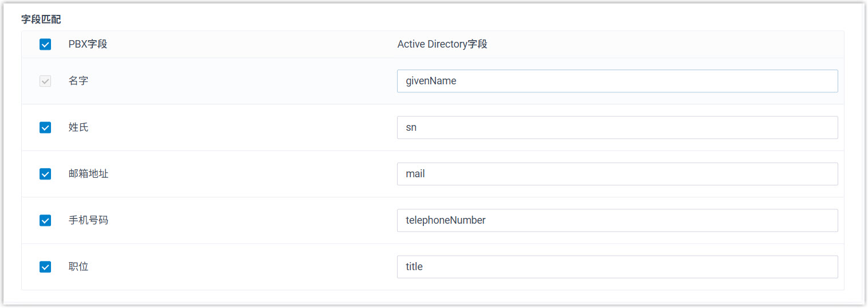Uncheck the 姓氏 field checkbox
The image size is (868, 308).
(45, 127)
